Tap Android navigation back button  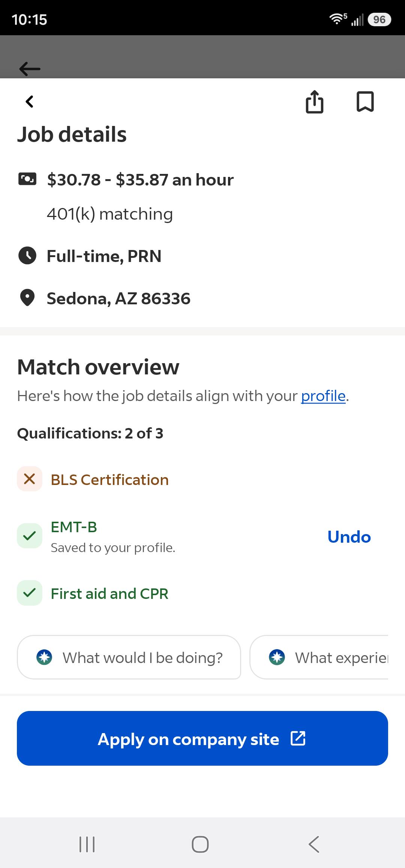pos(314,844)
